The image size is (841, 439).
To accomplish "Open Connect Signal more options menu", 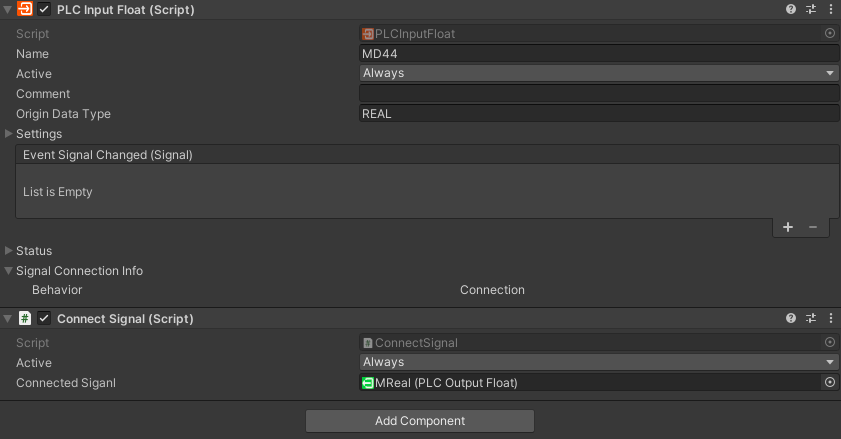I will tap(830, 318).
